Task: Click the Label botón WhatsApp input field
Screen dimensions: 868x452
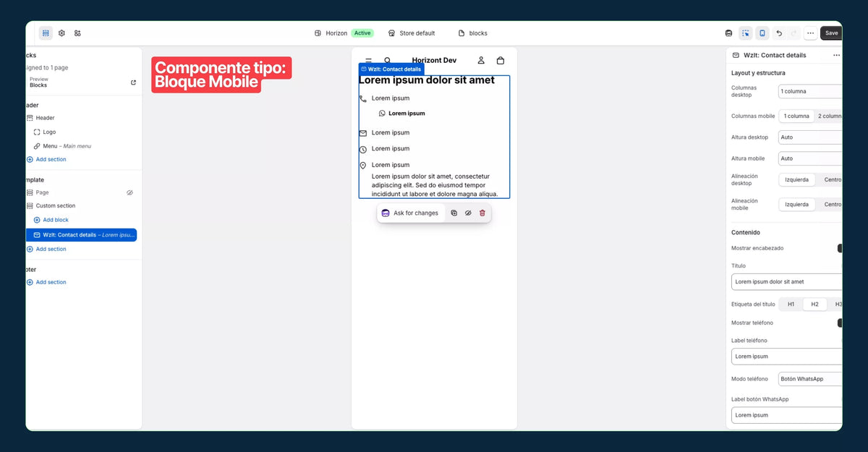Action: pos(787,415)
